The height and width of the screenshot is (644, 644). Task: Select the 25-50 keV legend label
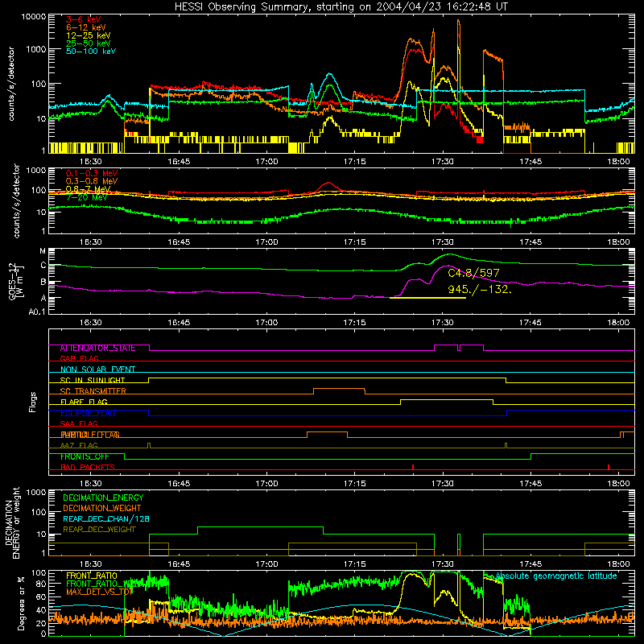pos(89,43)
